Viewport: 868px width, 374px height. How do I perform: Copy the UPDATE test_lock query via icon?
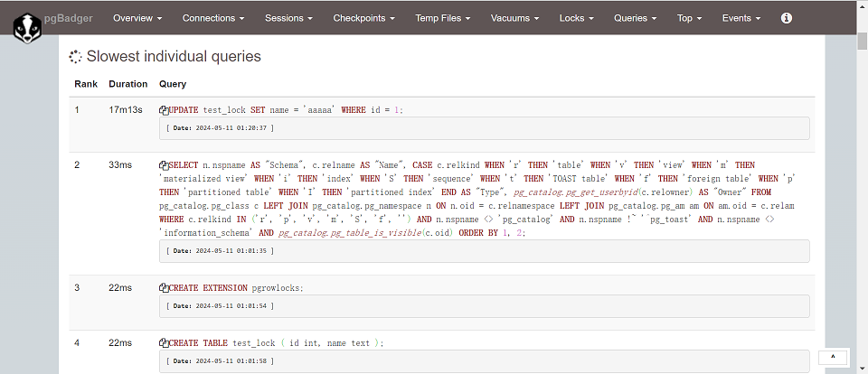(x=164, y=110)
